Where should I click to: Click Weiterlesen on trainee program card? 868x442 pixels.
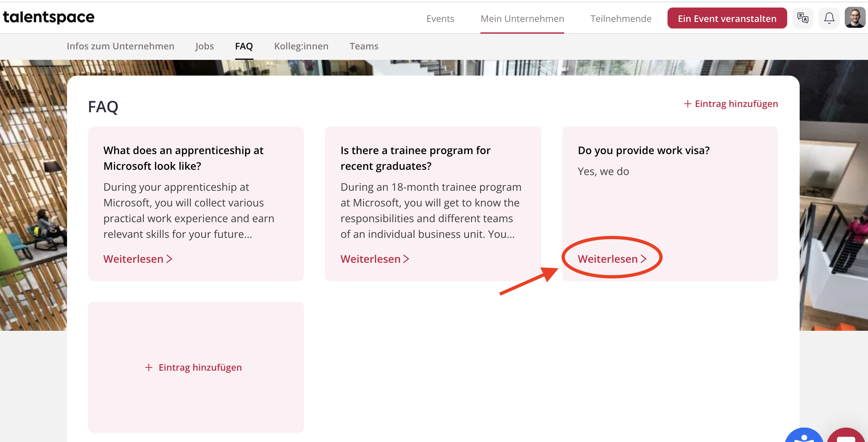click(375, 258)
